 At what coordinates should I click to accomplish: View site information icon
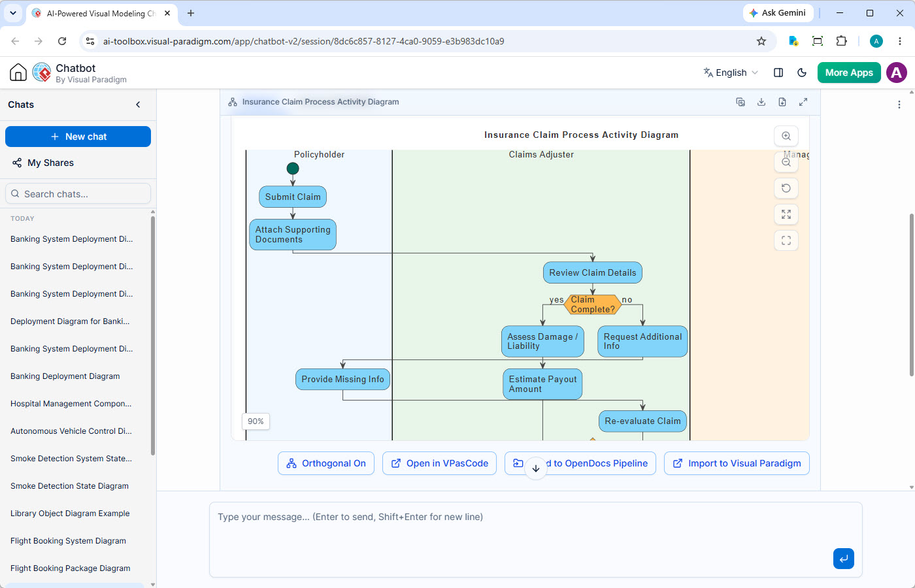[90, 41]
